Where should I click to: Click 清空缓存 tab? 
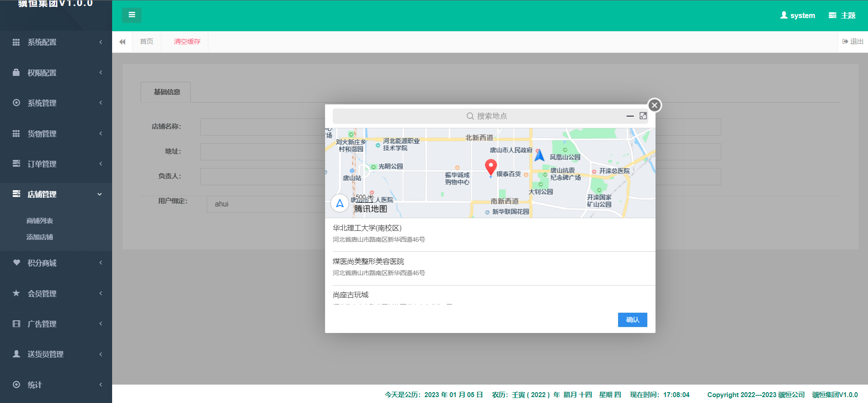tap(187, 42)
